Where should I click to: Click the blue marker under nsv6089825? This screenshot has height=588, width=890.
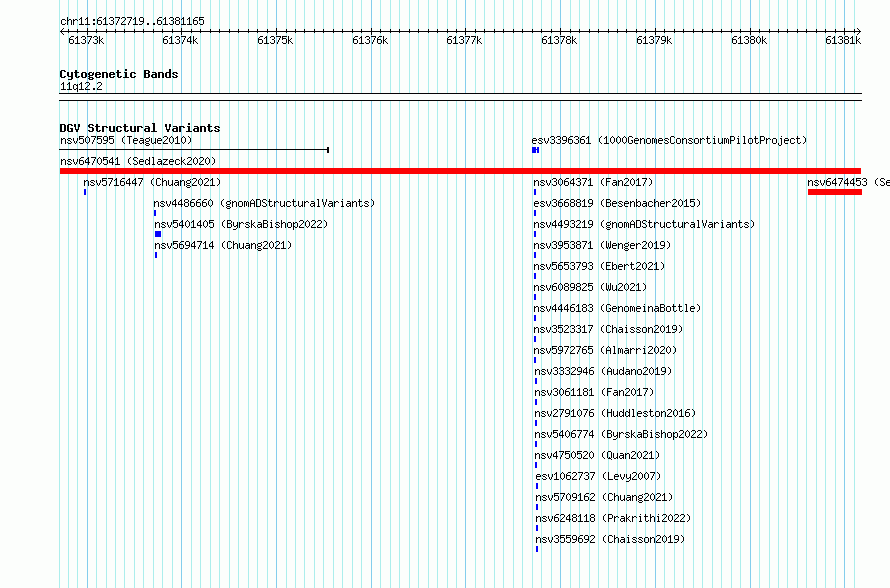[535, 297]
